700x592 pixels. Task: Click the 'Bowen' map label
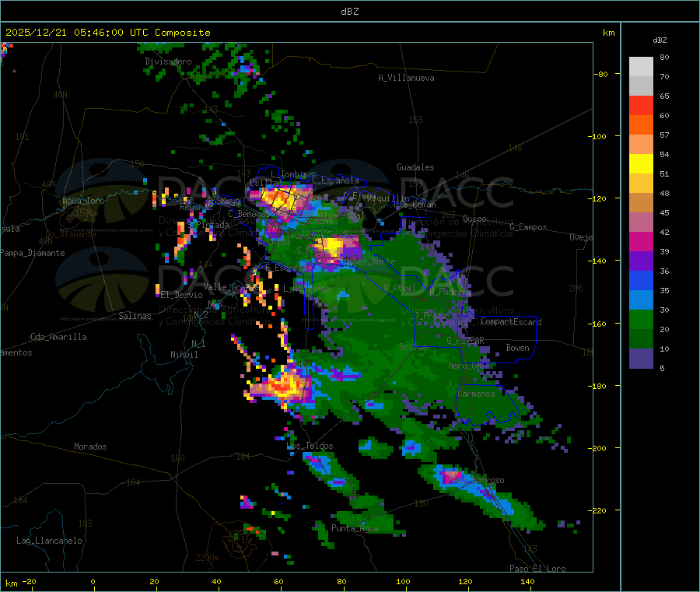click(517, 347)
